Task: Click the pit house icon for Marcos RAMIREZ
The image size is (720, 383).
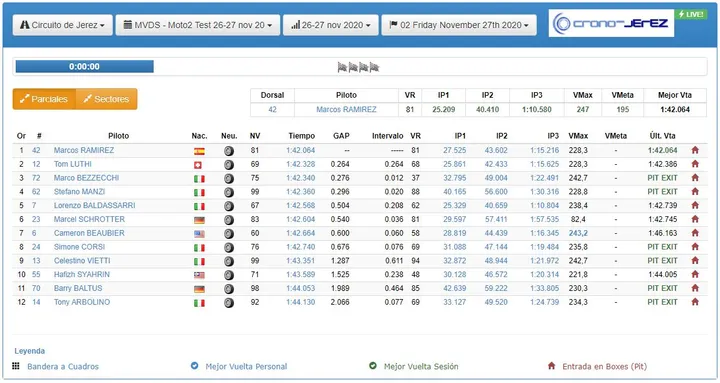Action: (x=695, y=150)
